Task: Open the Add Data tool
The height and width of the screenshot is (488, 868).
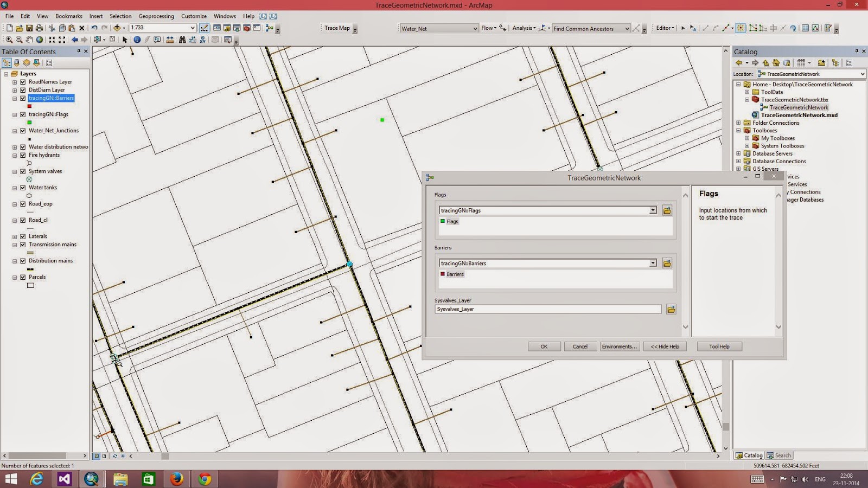Action: click(117, 28)
